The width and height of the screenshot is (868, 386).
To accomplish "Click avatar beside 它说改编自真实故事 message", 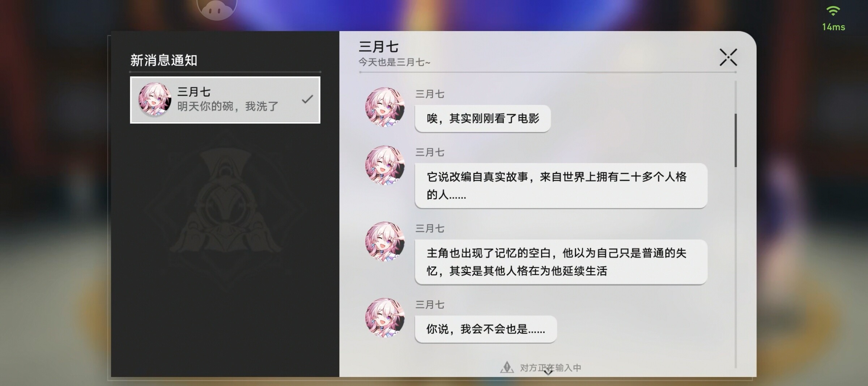I will [385, 166].
